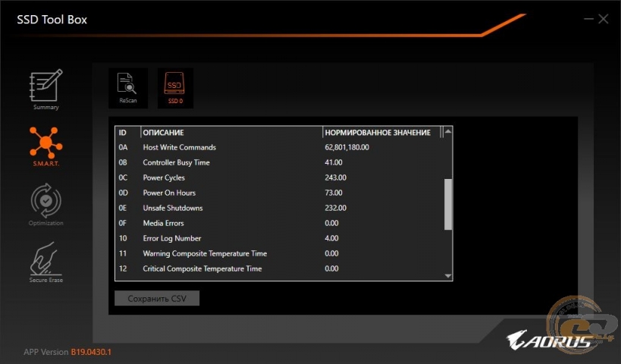Select the Error Log Number row
Image resolution: width=621 pixels, height=364 pixels.
click(x=280, y=238)
